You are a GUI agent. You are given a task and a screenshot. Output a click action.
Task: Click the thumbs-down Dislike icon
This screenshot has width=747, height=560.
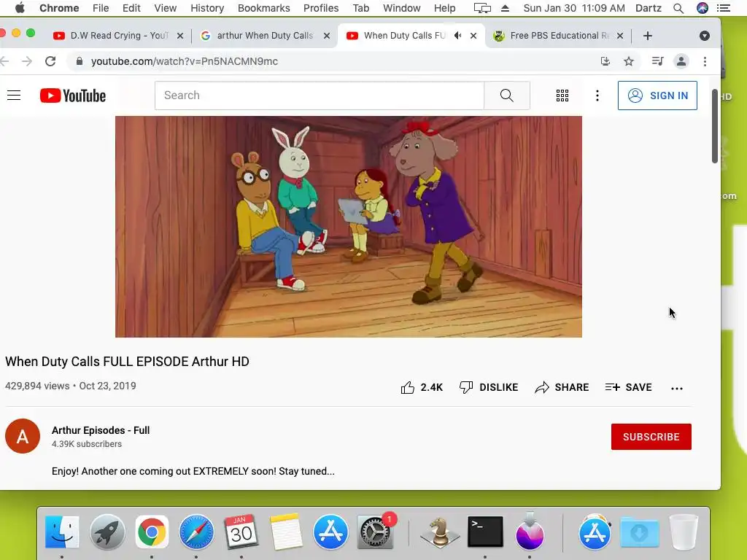[x=466, y=387]
